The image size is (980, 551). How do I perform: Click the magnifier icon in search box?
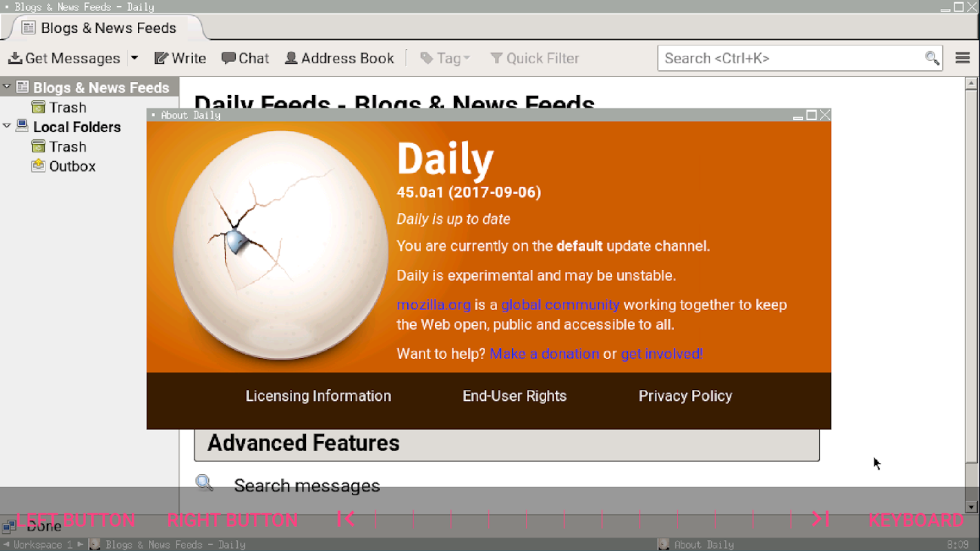tap(932, 59)
